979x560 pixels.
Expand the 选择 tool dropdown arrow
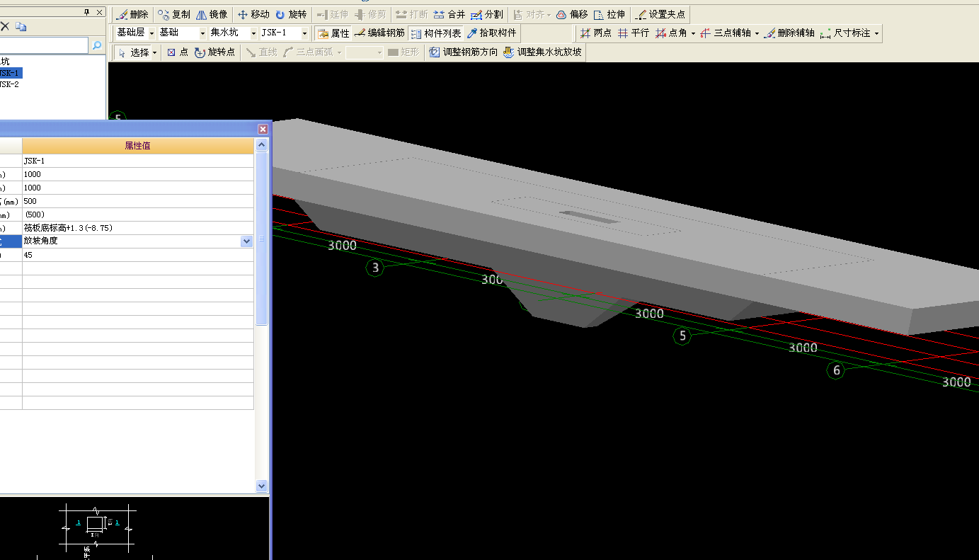tap(154, 52)
